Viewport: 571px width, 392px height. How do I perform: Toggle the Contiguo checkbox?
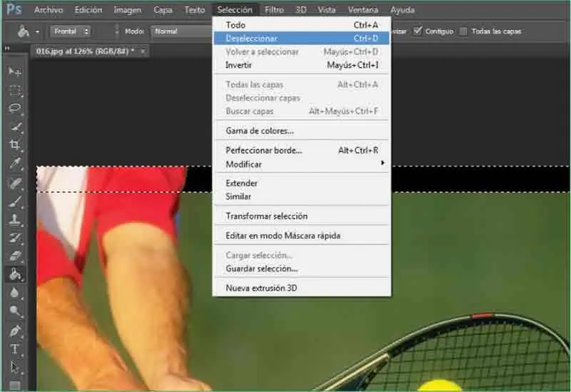click(418, 31)
